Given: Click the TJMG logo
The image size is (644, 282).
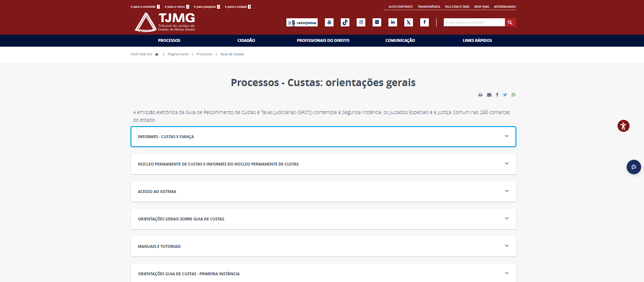Looking at the screenshot, I should point(165,22).
